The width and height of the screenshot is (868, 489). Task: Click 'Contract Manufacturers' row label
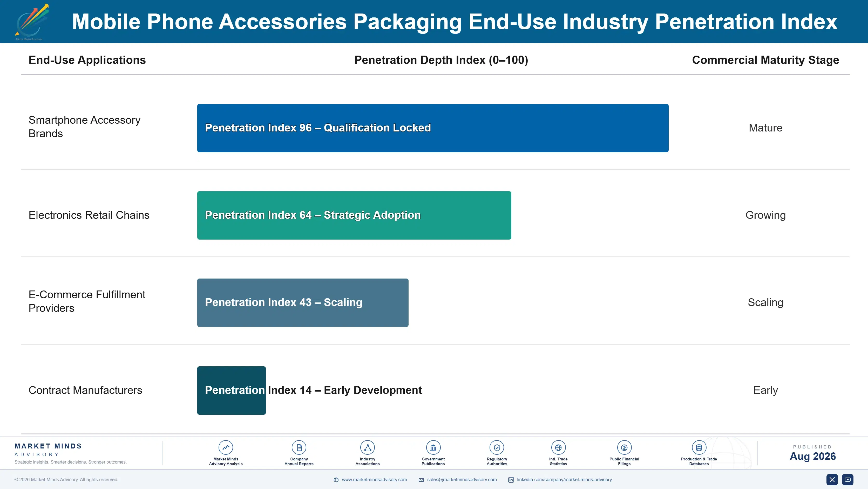point(85,390)
